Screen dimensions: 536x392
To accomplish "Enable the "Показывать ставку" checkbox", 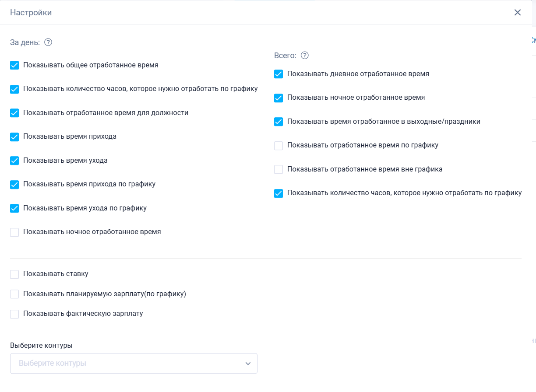I will (x=14, y=274).
